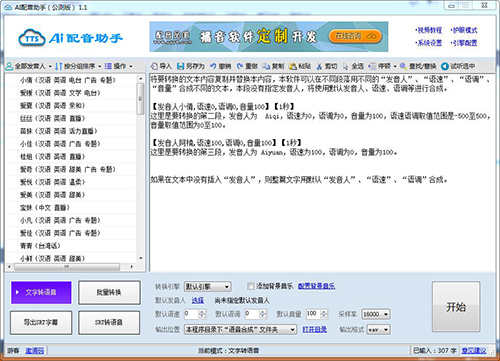Open the 停顿 dropdown arrow
500x361 pixels.
coord(395,67)
